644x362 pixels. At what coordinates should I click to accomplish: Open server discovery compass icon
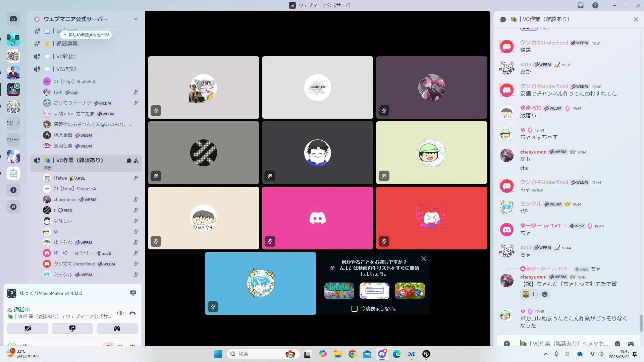[13, 207]
